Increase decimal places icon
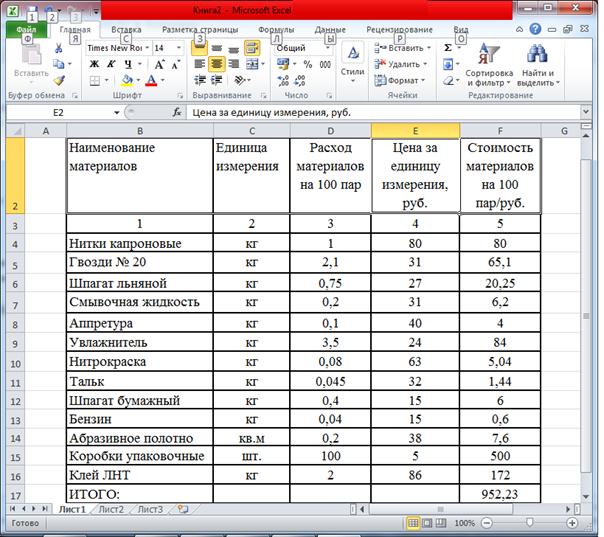 tap(283, 81)
